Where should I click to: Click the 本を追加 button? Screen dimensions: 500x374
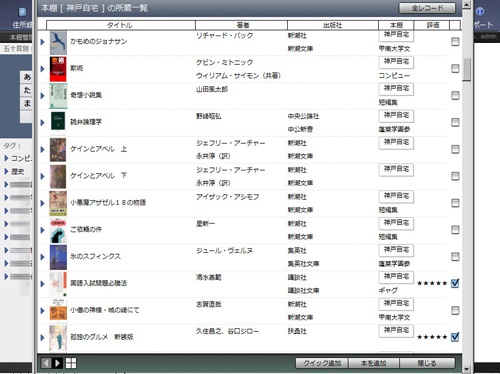[x=374, y=363]
